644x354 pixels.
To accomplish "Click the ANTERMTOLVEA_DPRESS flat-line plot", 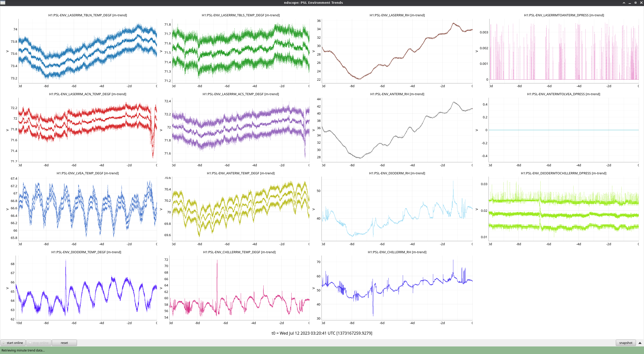I will pyautogui.click(x=563, y=130).
